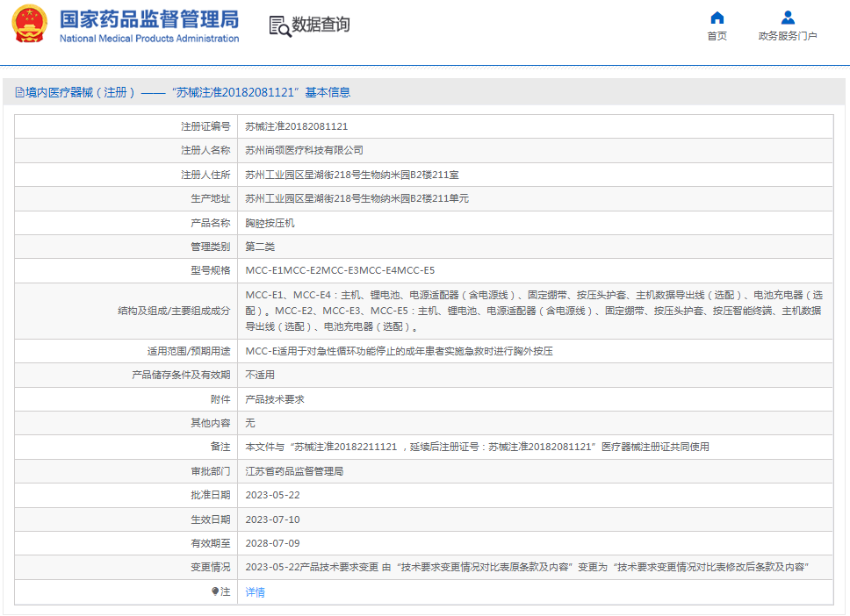Click the product name 胸腔按压机

[270, 223]
